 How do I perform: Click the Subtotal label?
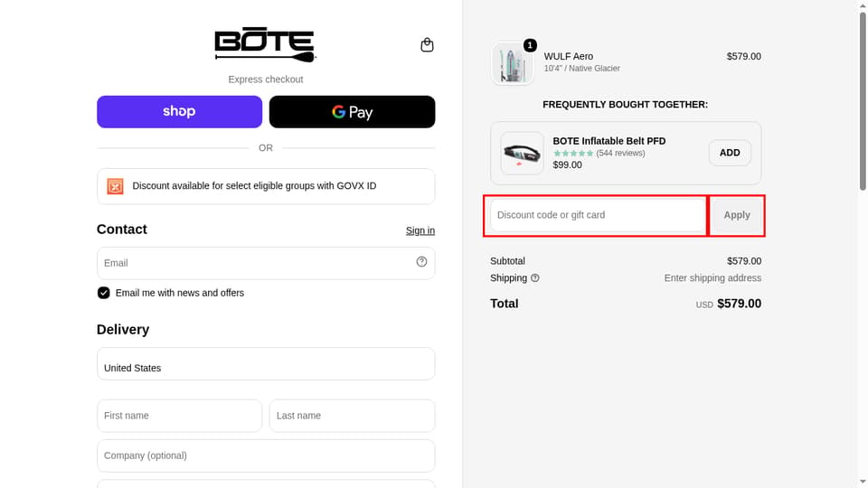point(507,261)
